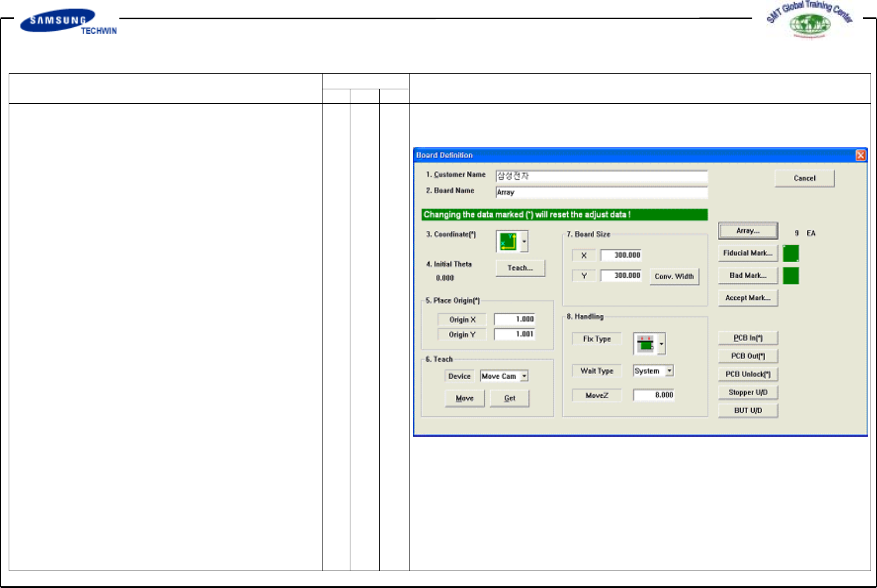Click the Origin X value field
The image size is (877, 588).
514,320
